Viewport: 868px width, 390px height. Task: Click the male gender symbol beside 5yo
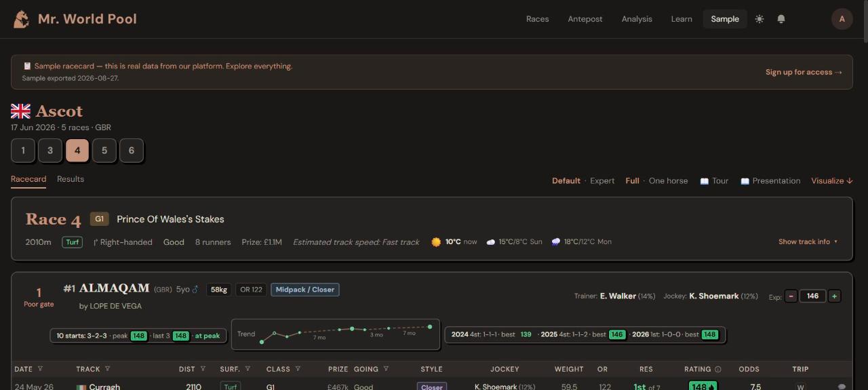tap(195, 290)
